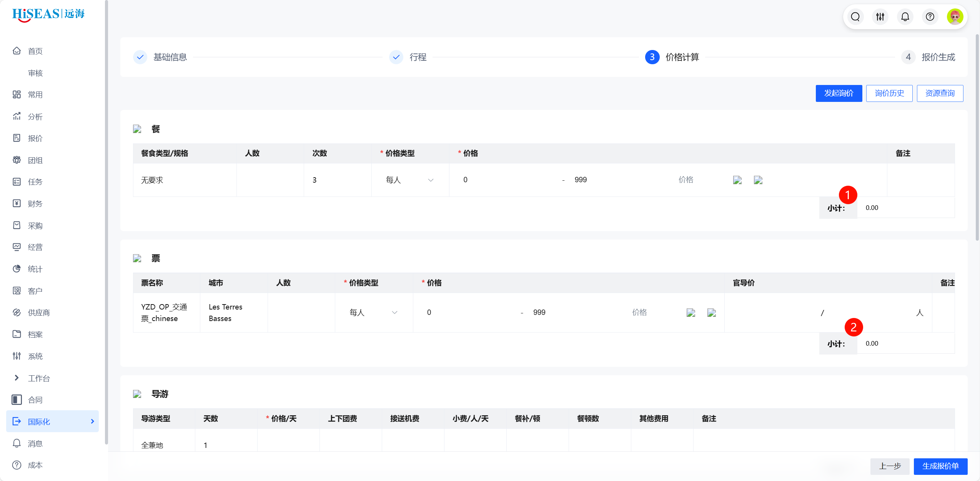The height and width of the screenshot is (481, 980).
Task: Click the checklist icon beside 任务
Action: [17, 181]
